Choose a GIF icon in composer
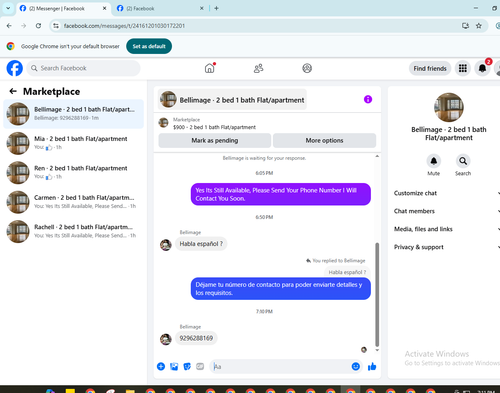This screenshot has width=500, height=393. [x=200, y=367]
